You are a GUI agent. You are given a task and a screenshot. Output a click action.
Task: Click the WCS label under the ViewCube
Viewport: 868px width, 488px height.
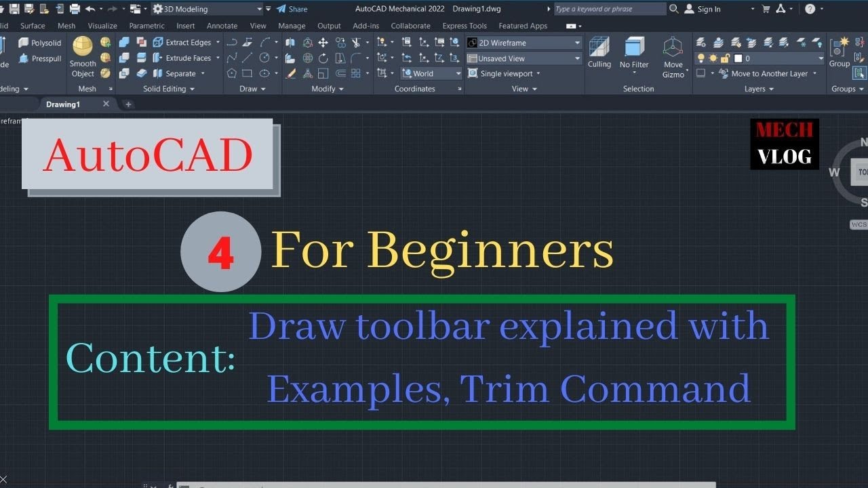coord(859,224)
